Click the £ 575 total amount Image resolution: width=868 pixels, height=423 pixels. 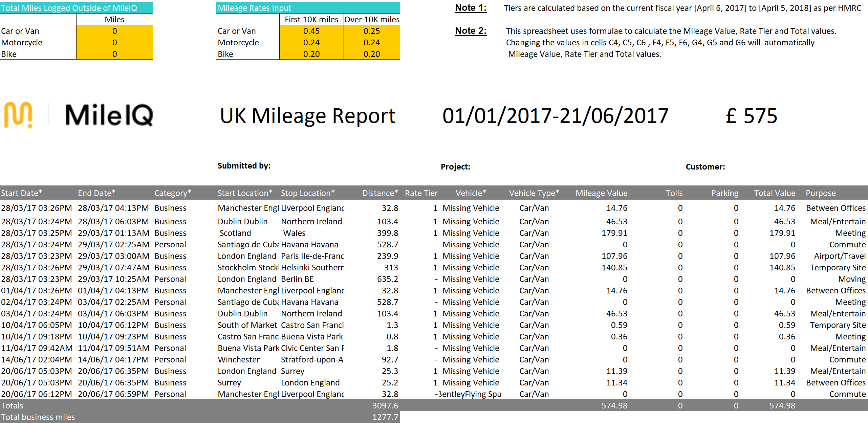coord(752,116)
